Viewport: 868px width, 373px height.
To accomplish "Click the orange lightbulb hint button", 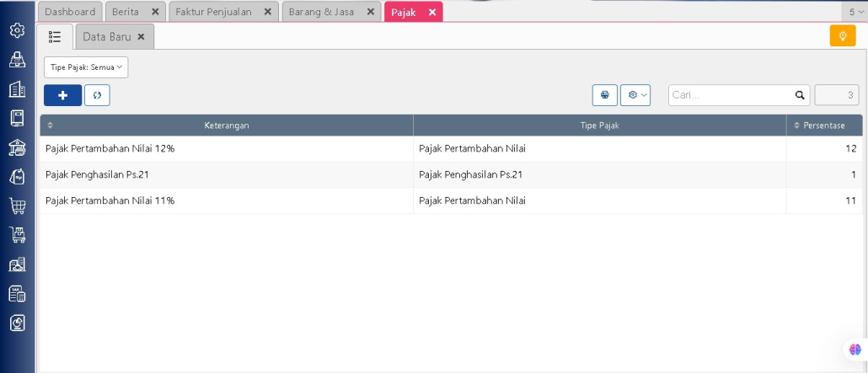I will click(x=842, y=36).
